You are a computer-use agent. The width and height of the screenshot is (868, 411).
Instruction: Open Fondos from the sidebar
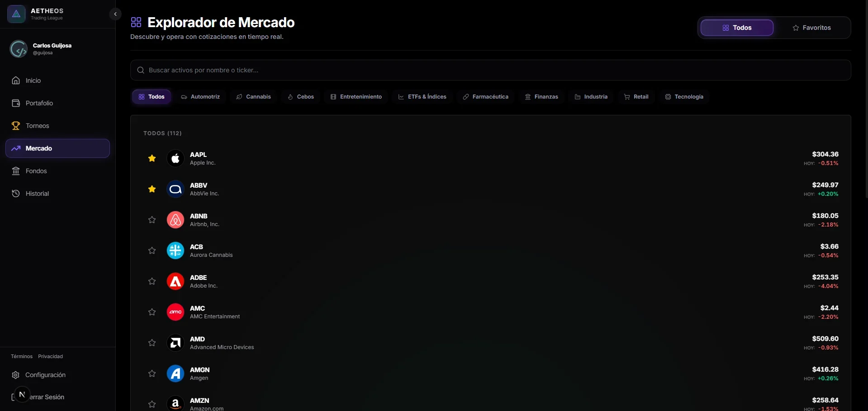pos(57,171)
